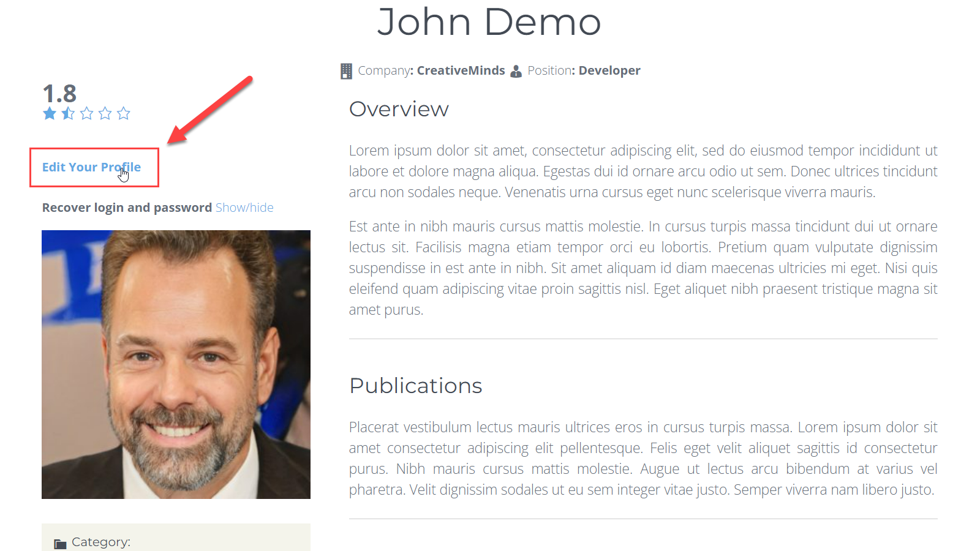The image size is (980, 551).
Task: Click the paragraph beginning 'Lorem ipsum dolor sit amet'
Action: click(x=643, y=171)
